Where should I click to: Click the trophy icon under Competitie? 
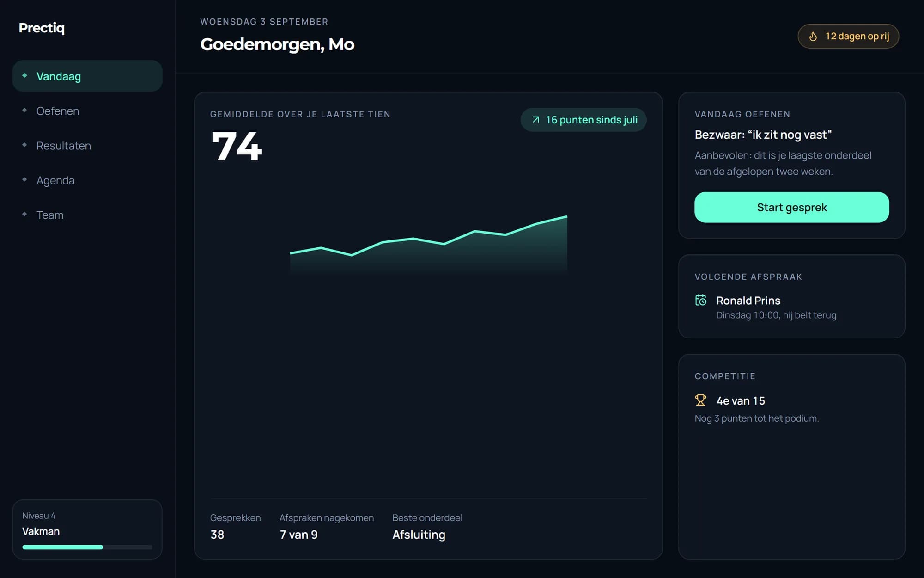700,400
